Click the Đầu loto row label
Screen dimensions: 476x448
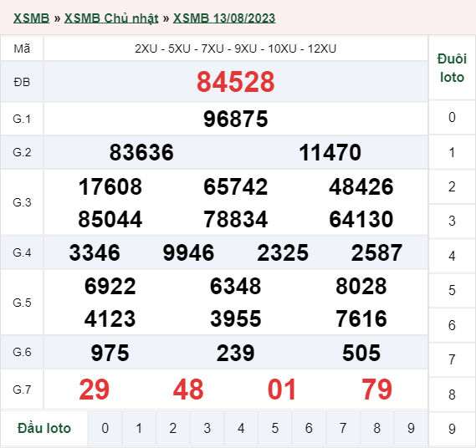[x=44, y=428]
